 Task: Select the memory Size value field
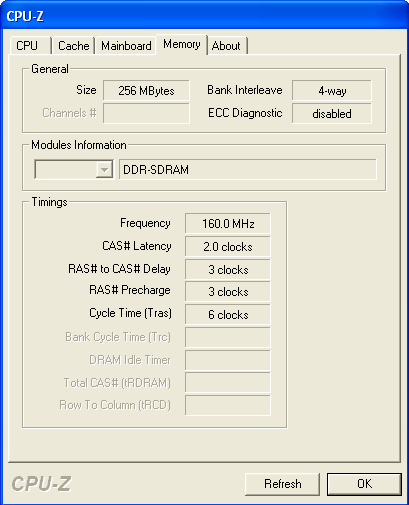tap(146, 90)
